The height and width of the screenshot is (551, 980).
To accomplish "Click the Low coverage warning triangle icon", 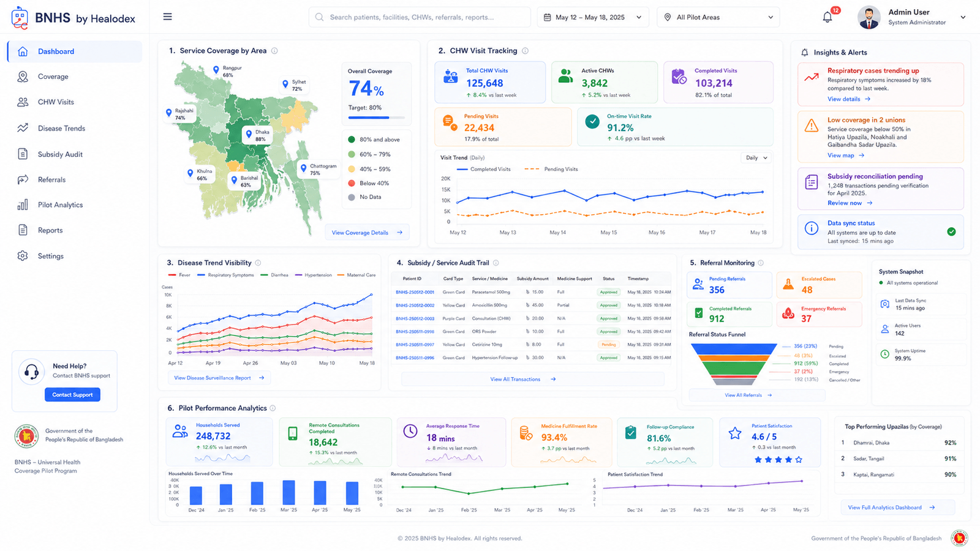I will coord(812,126).
